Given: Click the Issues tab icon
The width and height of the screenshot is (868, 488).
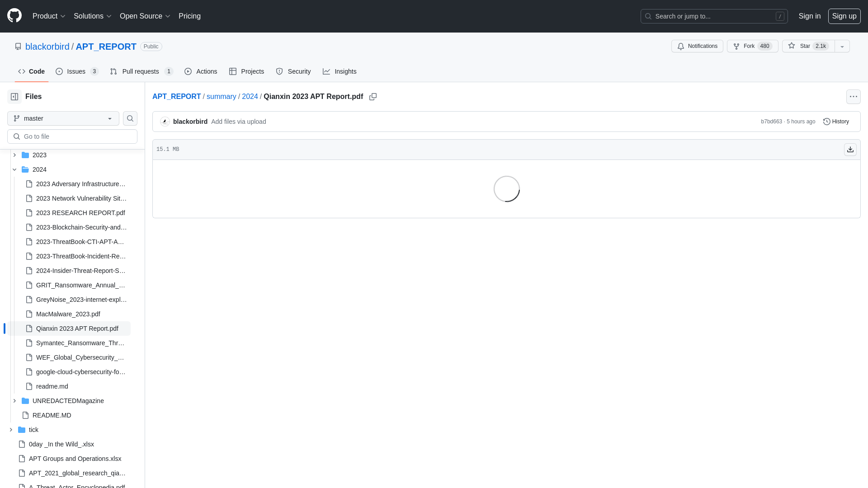Looking at the screenshot, I should [59, 71].
